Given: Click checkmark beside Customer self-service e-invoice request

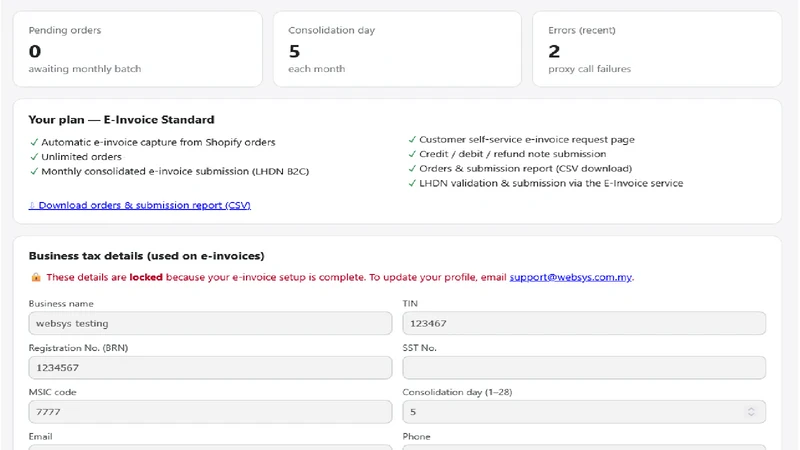Looking at the screenshot, I should pyautogui.click(x=412, y=140).
